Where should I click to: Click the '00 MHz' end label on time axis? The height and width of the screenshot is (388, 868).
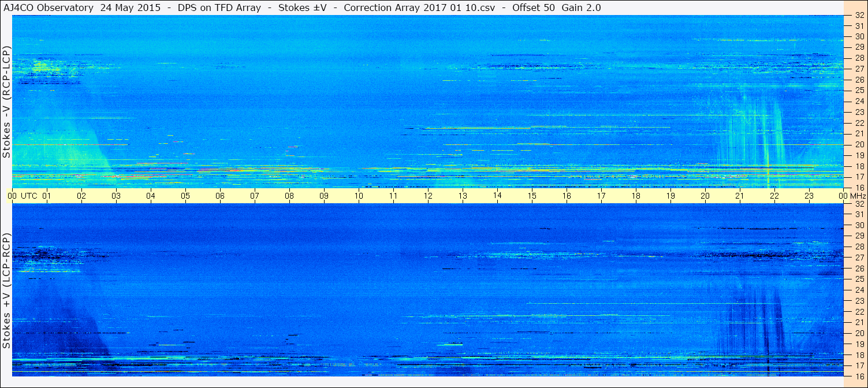[852, 196]
